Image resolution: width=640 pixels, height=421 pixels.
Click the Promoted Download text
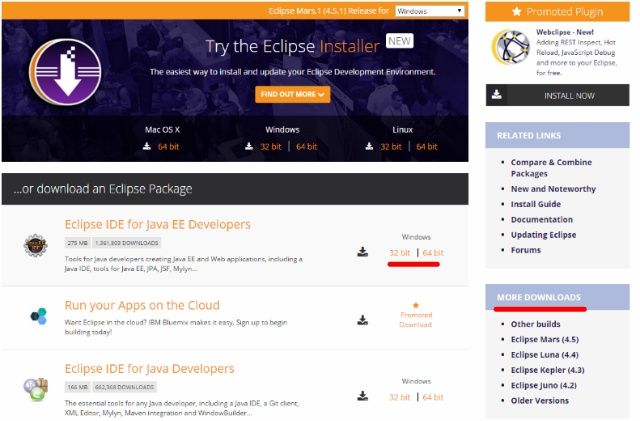(x=416, y=320)
